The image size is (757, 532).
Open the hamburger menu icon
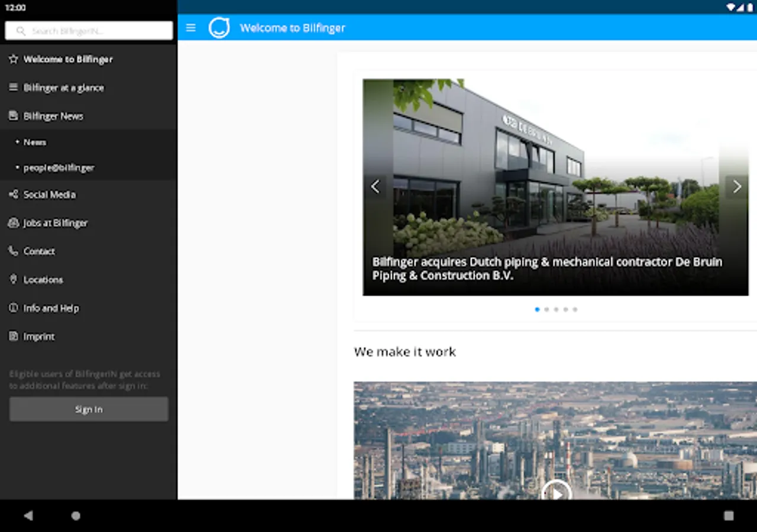(190, 28)
